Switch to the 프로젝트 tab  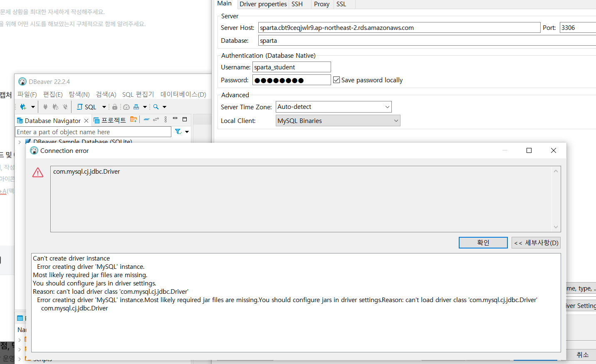tap(110, 121)
